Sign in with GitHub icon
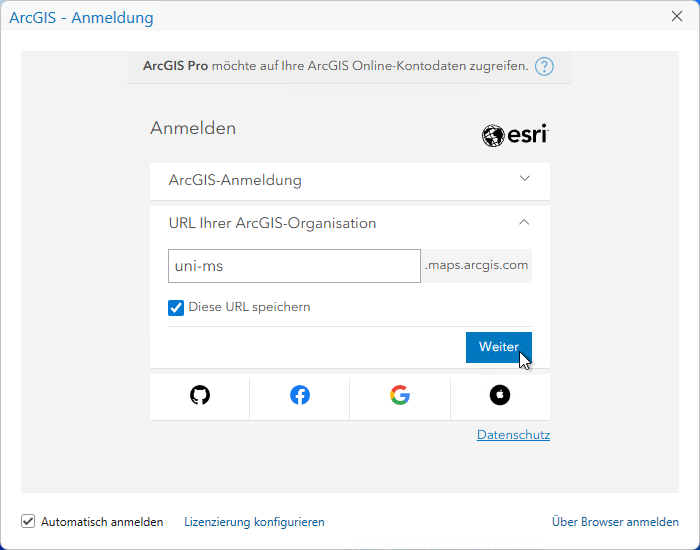 [x=200, y=395]
